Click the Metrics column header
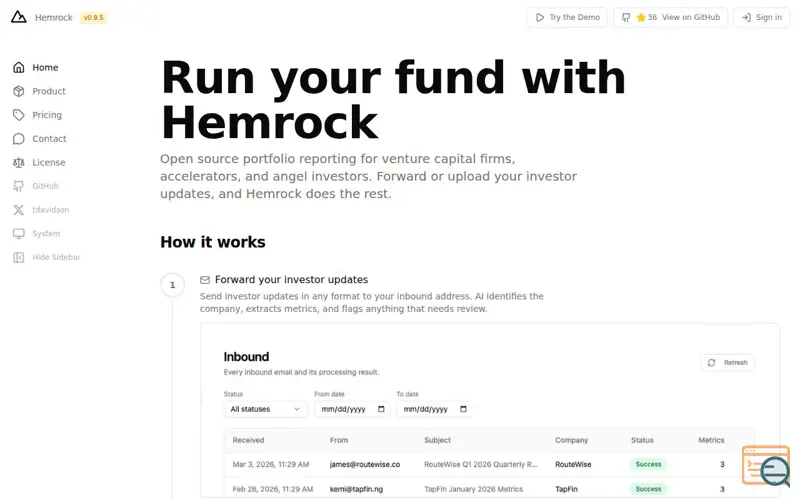The height and width of the screenshot is (500, 800). click(711, 440)
